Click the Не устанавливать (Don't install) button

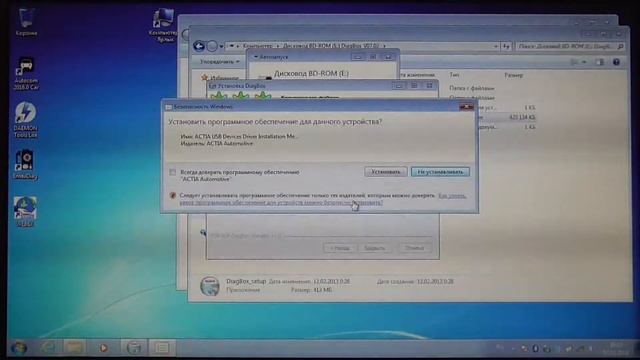(x=440, y=172)
